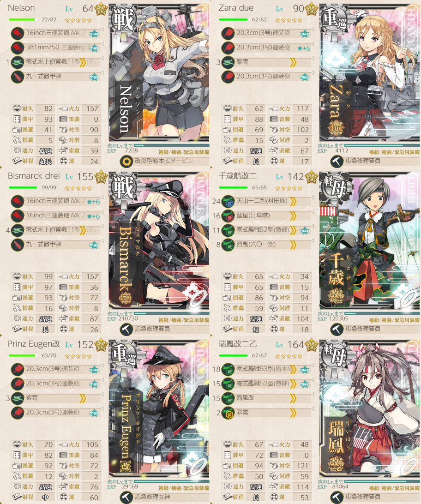Click the 改良型艦本式タービン gear icon
The image size is (421, 504).
tap(126, 161)
